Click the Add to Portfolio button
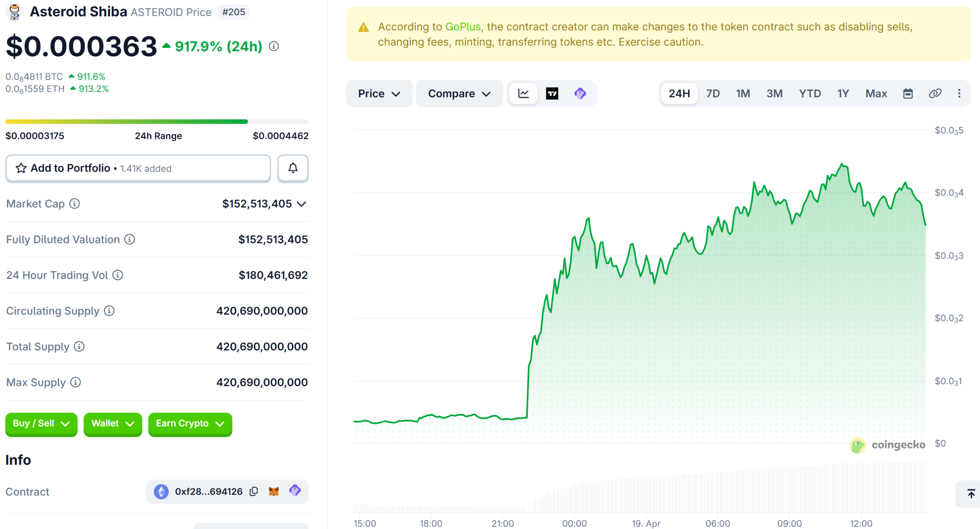 [70, 168]
